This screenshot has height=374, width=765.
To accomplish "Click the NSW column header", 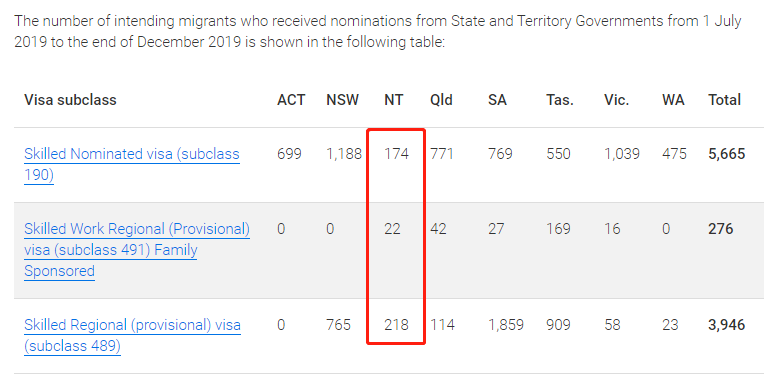I will (342, 100).
